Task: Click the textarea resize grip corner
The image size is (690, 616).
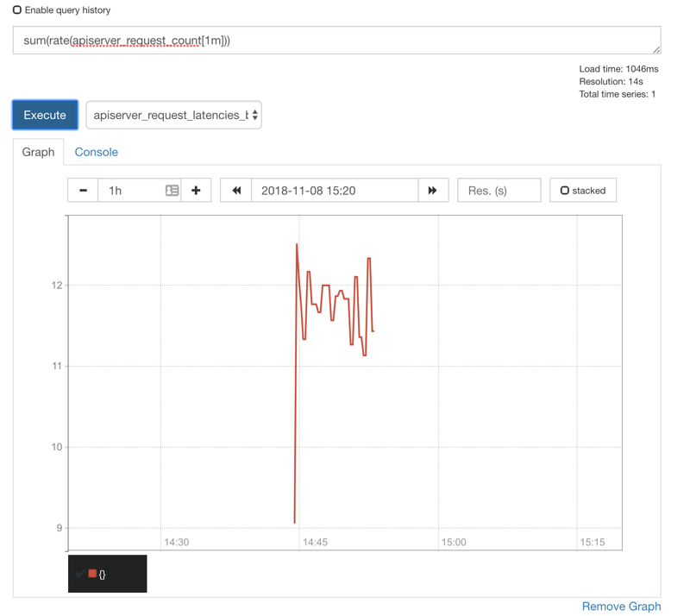Action: [656, 50]
